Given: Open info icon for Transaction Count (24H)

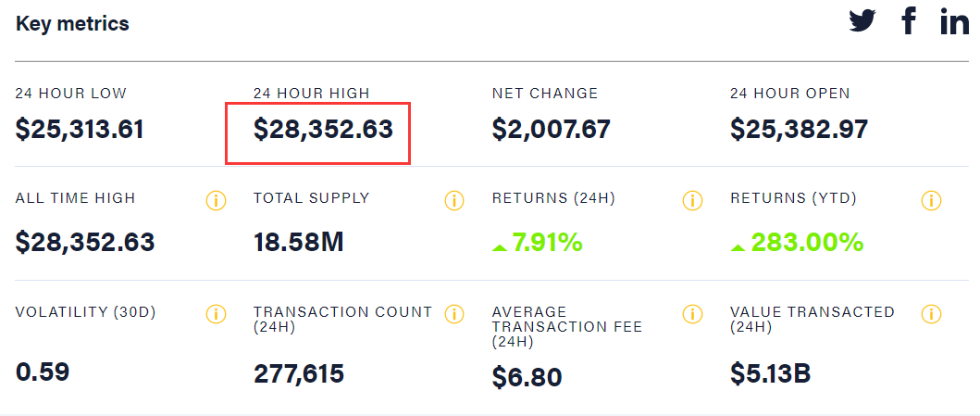Looking at the screenshot, I should pyautogui.click(x=454, y=313).
